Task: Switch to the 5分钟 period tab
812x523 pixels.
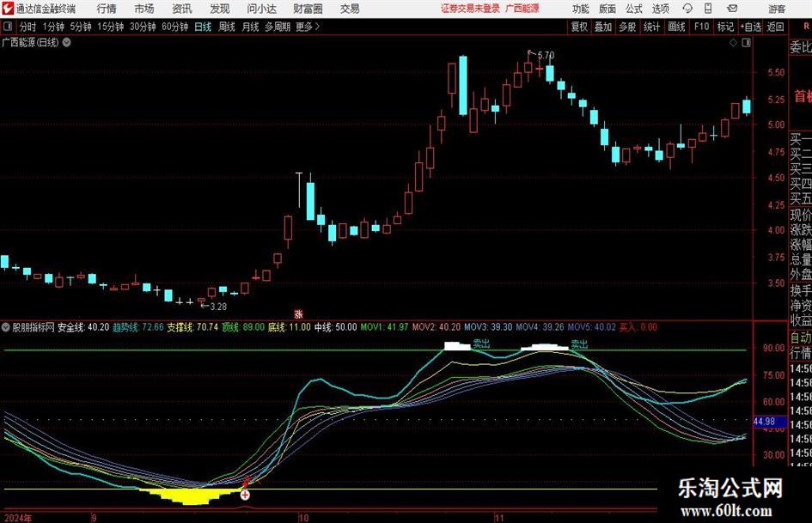Action: [80, 27]
